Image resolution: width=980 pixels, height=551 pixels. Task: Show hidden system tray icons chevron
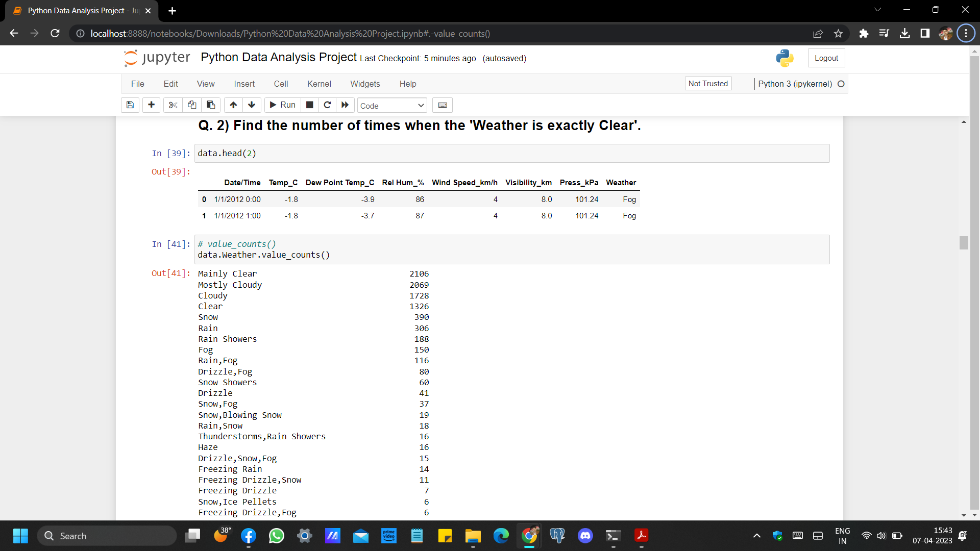pos(757,536)
